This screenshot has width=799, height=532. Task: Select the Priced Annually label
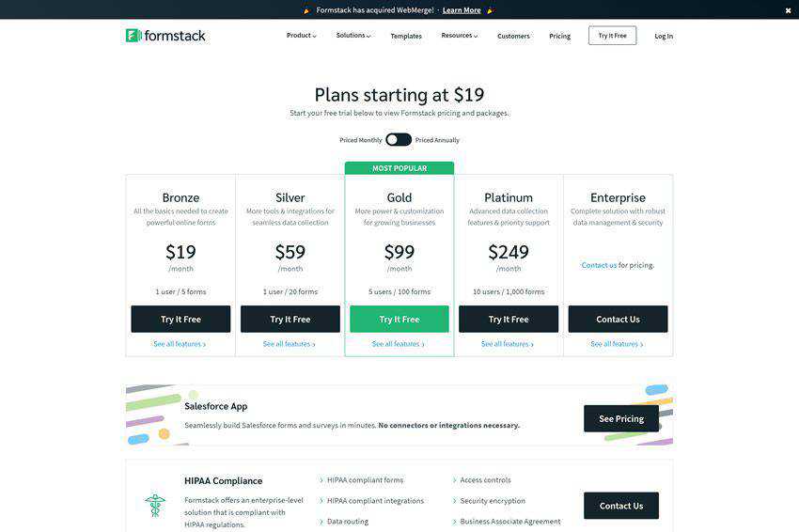(437, 140)
